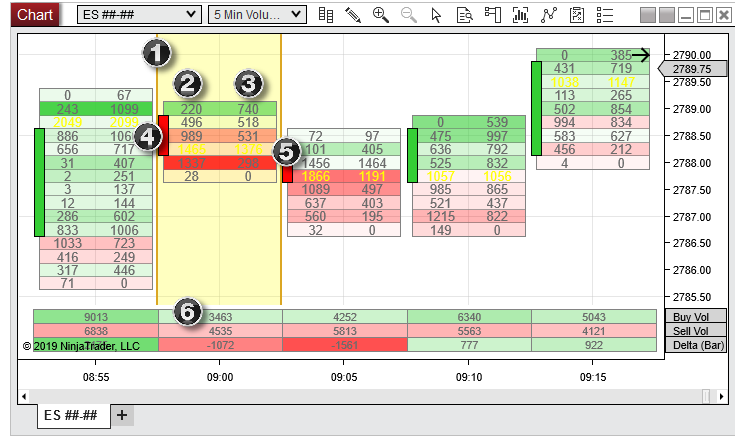Image resolution: width=735 pixels, height=440 pixels.
Task: Click the 2785.50 price axis label
Action: click(x=692, y=297)
